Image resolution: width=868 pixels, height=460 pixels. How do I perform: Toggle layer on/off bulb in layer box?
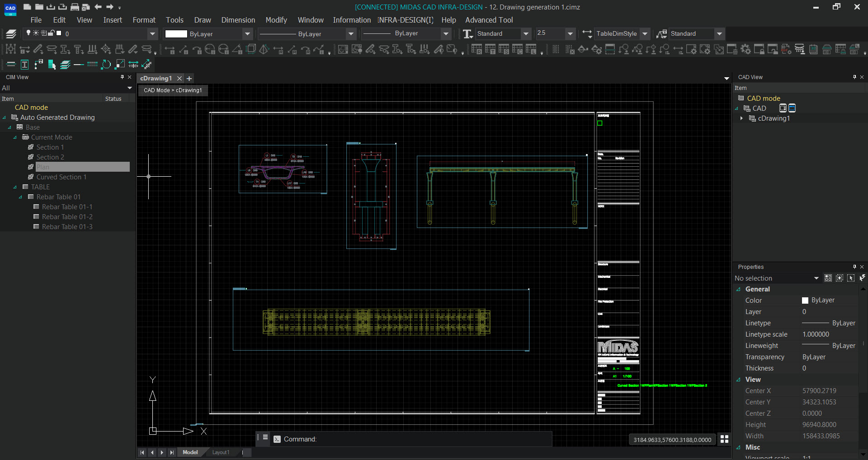pyautogui.click(x=28, y=33)
